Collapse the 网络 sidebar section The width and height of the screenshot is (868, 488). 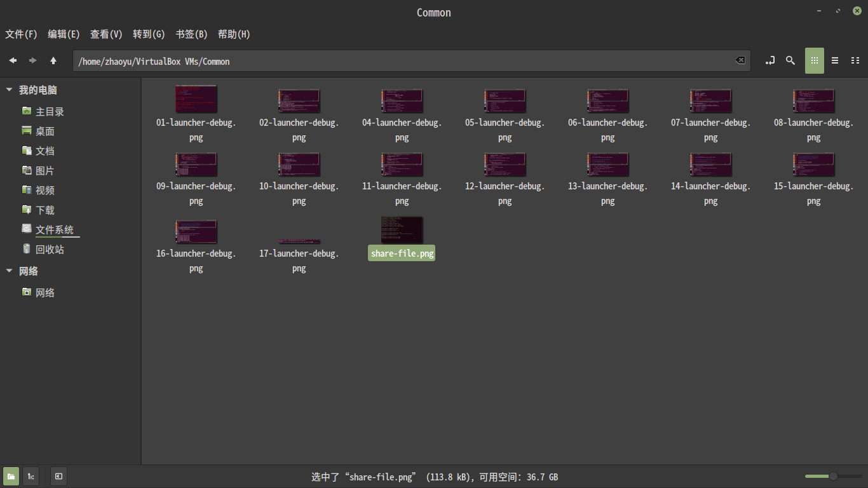point(10,271)
